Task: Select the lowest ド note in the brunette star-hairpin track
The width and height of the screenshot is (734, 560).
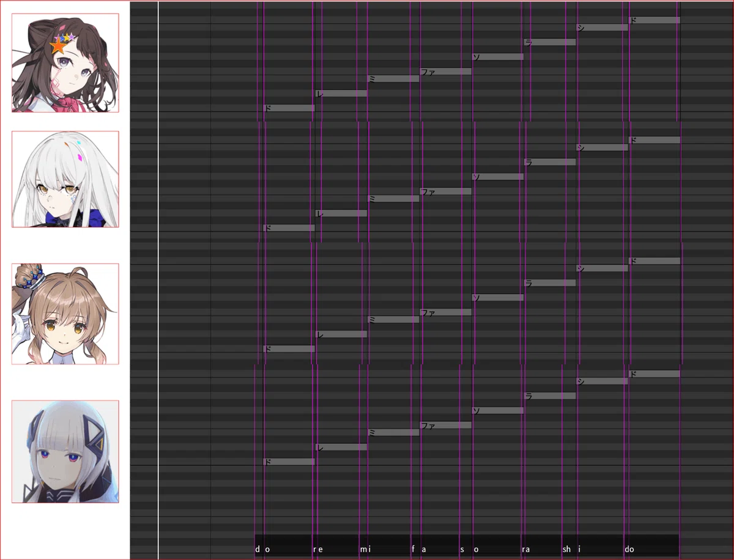Action: pos(289,108)
